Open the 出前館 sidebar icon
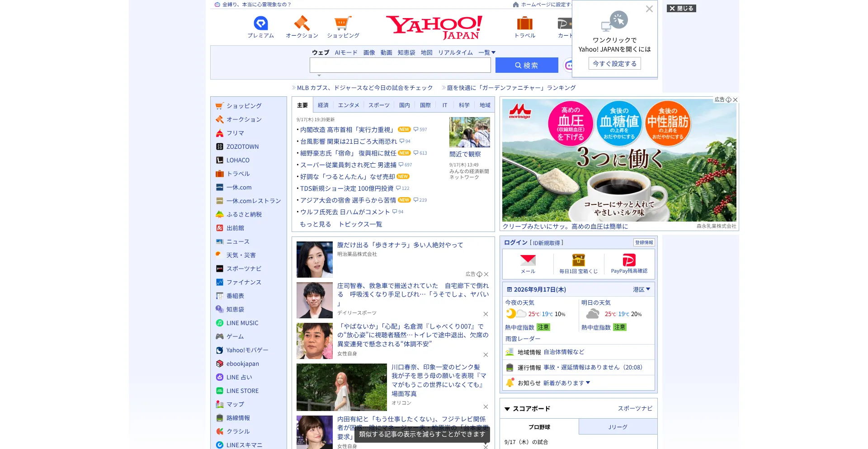 [220, 228]
